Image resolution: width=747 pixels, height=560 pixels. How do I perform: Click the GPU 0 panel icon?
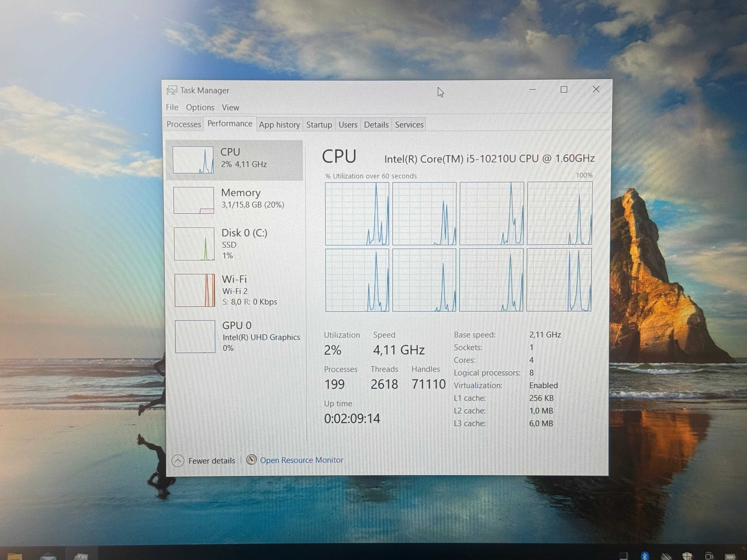tap(194, 336)
